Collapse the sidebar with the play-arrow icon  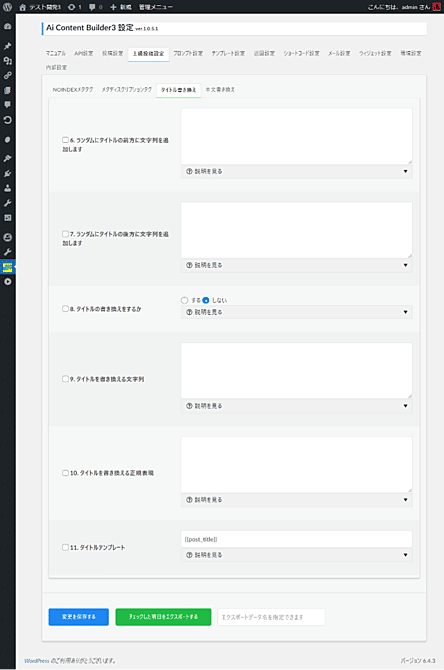point(8,282)
